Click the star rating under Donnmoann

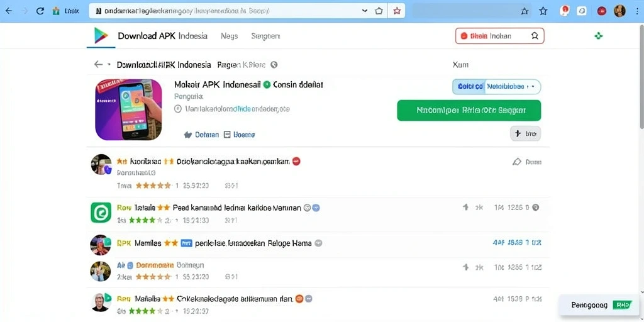pos(153,277)
